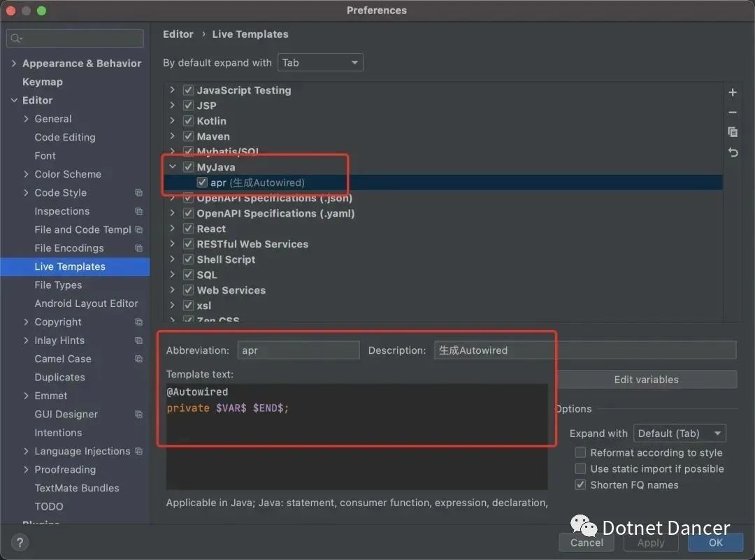Open help with the question mark button
755x560 pixels.
click(x=20, y=543)
